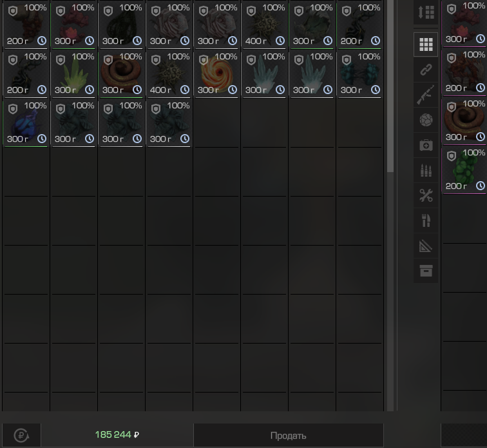Viewport: 487px width, 448px height.
Task: Filter by fork and knife food icon
Action: (x=426, y=220)
